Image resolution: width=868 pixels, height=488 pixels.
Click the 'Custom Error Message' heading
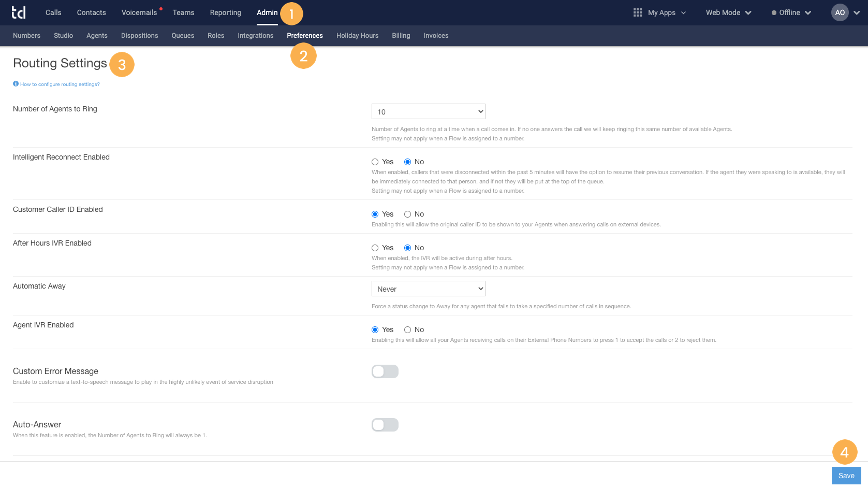pos(55,371)
